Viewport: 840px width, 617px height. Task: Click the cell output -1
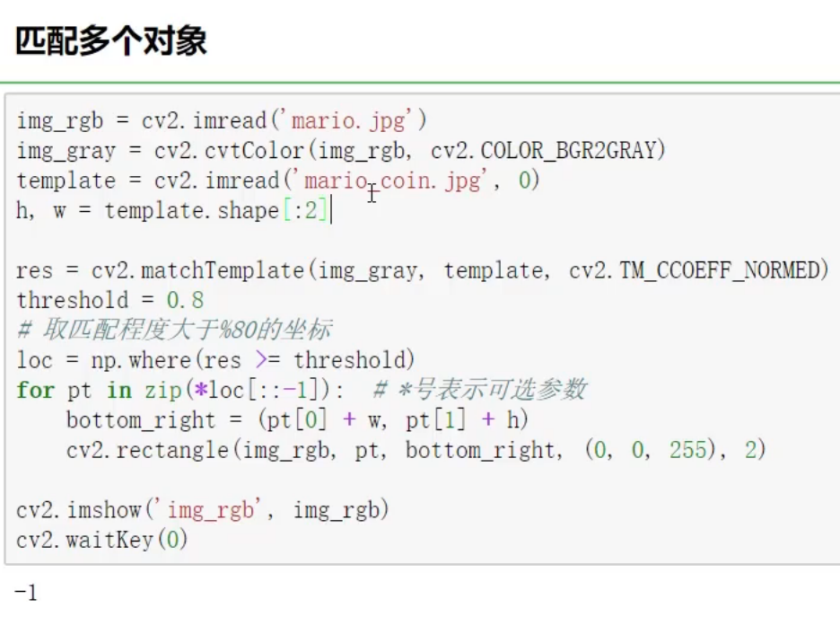(26, 592)
